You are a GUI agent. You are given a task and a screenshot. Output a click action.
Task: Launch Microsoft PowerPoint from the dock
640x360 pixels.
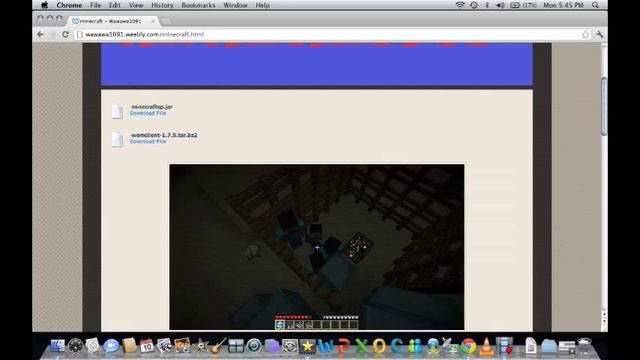click(343, 346)
